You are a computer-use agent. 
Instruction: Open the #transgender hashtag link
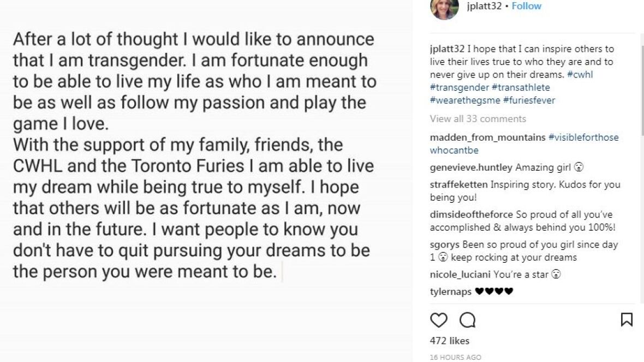(x=459, y=87)
